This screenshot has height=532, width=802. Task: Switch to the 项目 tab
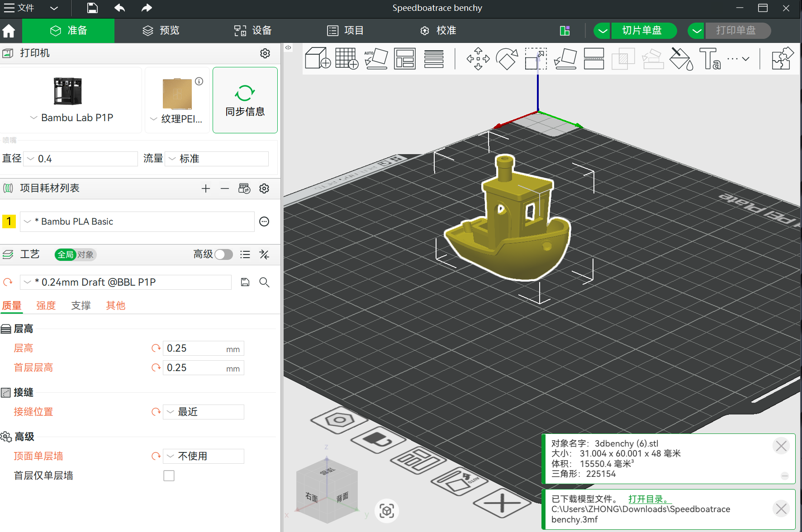pyautogui.click(x=345, y=31)
